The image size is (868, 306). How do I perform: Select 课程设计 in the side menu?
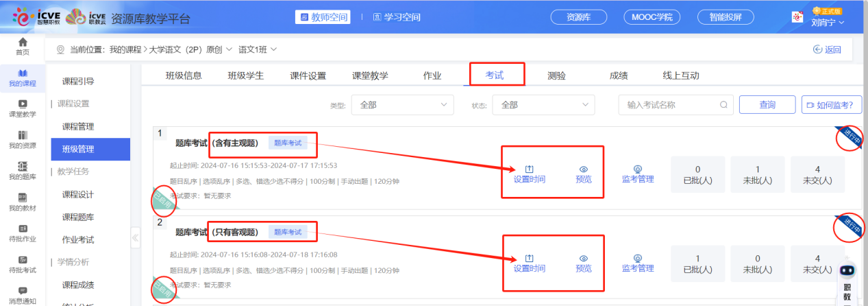click(x=78, y=194)
